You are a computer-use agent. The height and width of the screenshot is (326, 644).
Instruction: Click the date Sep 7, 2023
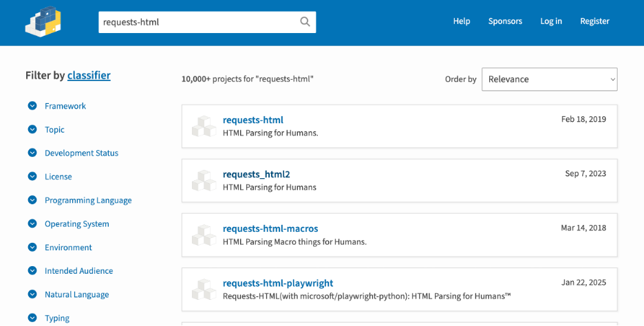(586, 174)
